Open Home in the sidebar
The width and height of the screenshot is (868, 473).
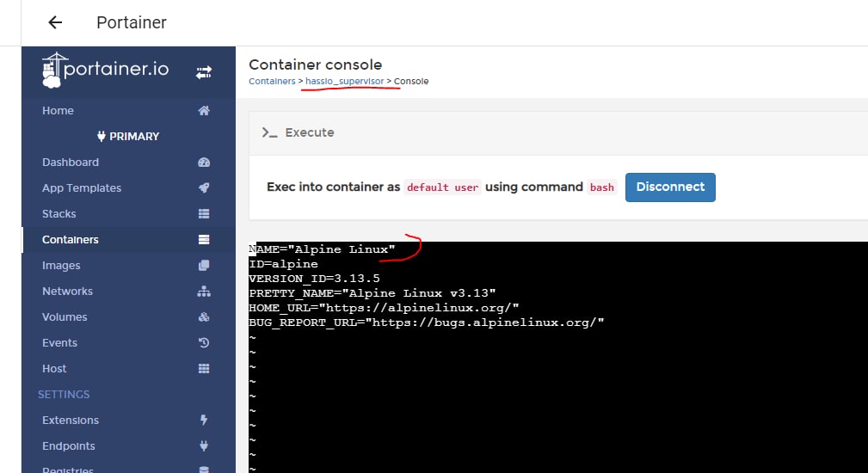click(x=58, y=111)
